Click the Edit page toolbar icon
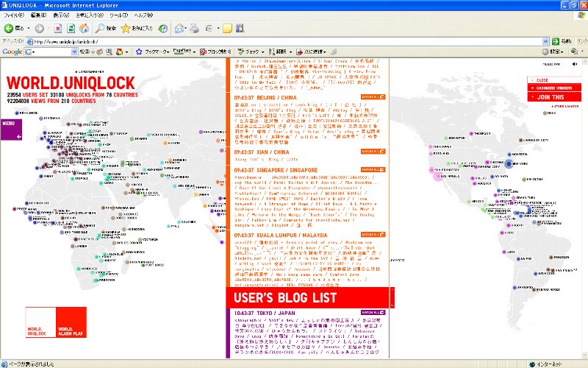The width and height of the screenshot is (588, 368). pos(209,28)
